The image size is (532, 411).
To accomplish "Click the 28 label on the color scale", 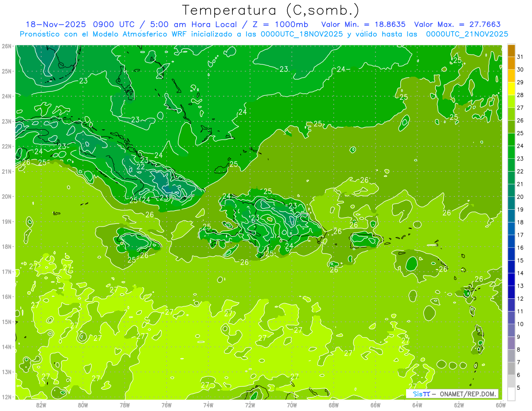I will pyautogui.click(x=520, y=95).
